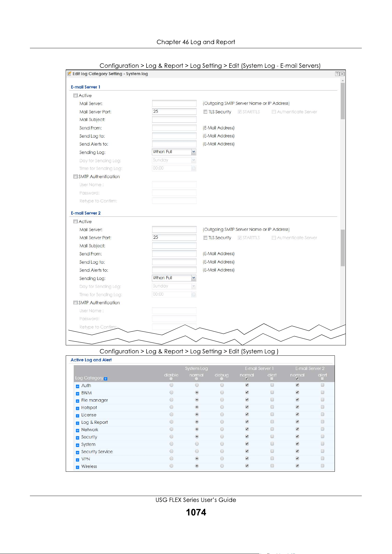
Task: Toggle STARTTLS checkbox for E-mail Server 2
Action: pos(240,238)
